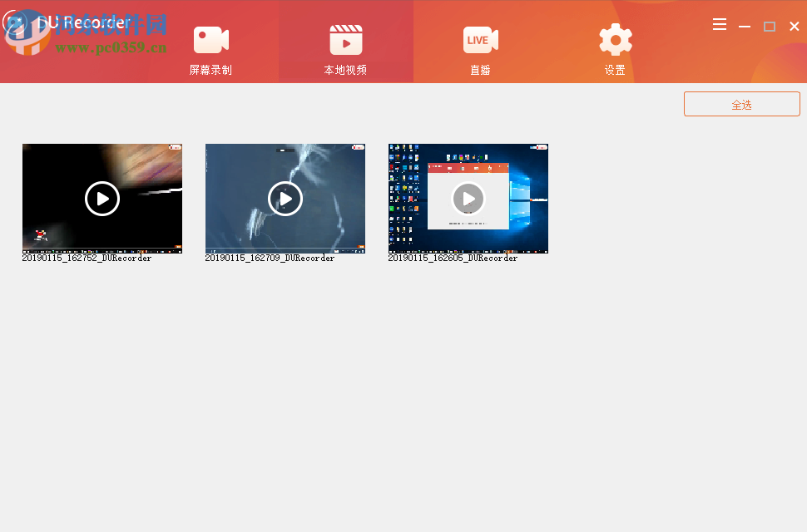Select the 20190115_162752_DURecorder thumbnail

click(x=101, y=199)
